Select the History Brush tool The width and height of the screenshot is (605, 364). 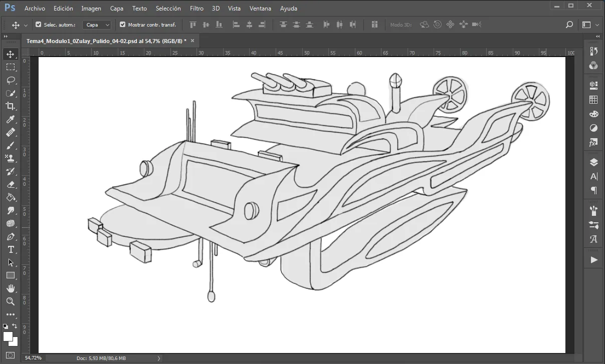[11, 171]
